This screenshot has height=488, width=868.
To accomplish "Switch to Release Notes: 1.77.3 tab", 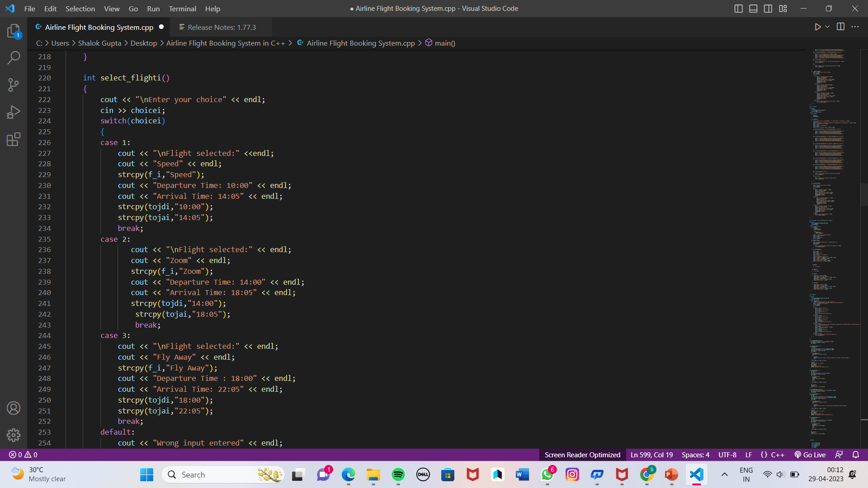I will tap(222, 27).
